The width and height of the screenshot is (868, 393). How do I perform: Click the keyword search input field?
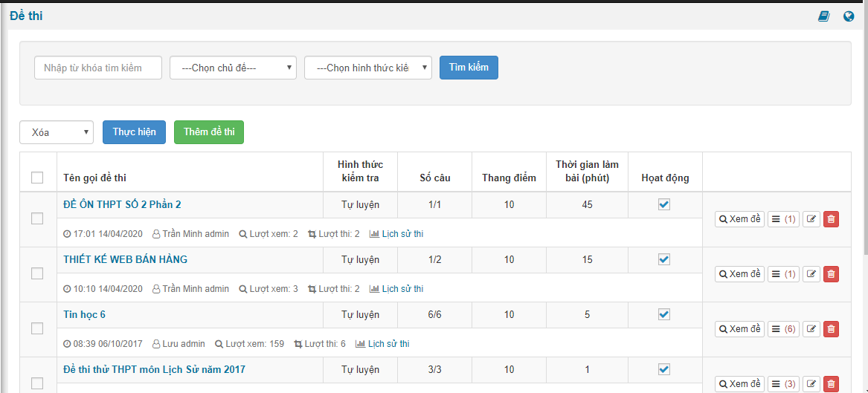click(98, 68)
